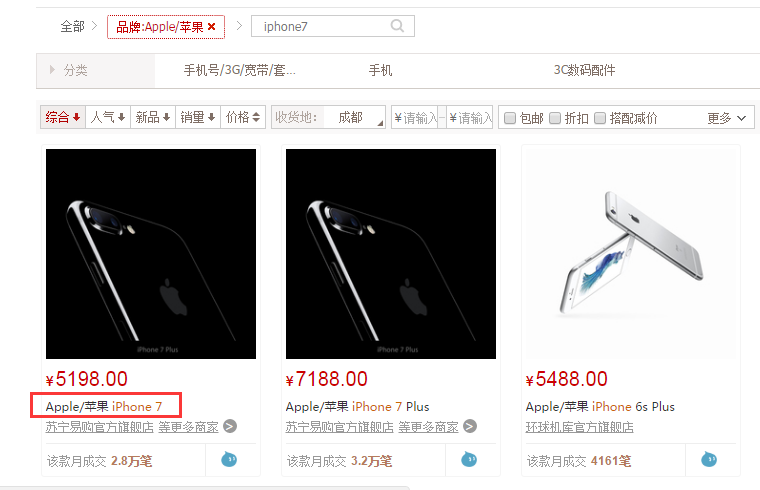Enable the 折扣 discount checkbox
The image size is (760, 490).
point(555,118)
